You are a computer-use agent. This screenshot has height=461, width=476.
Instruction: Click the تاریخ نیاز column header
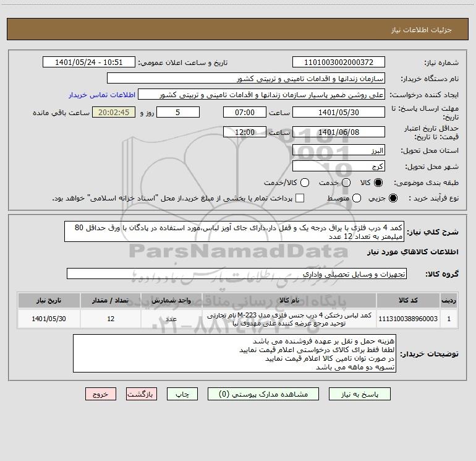[x=49, y=301]
